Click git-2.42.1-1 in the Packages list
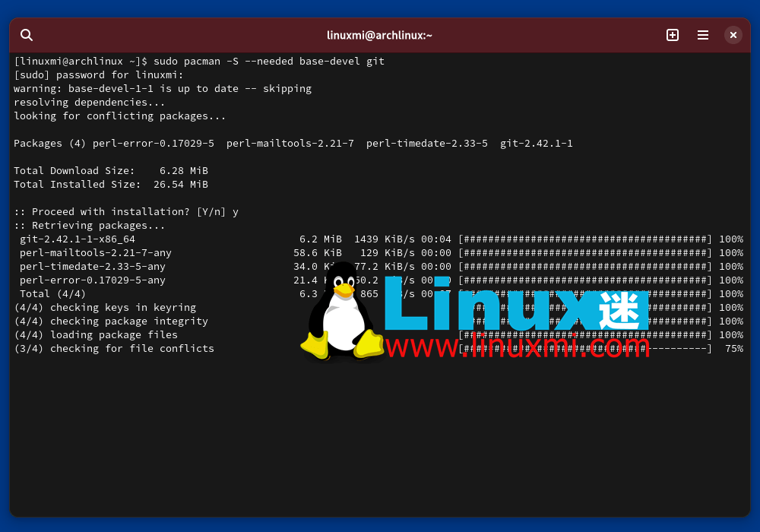This screenshot has width=760, height=532. tap(536, 144)
